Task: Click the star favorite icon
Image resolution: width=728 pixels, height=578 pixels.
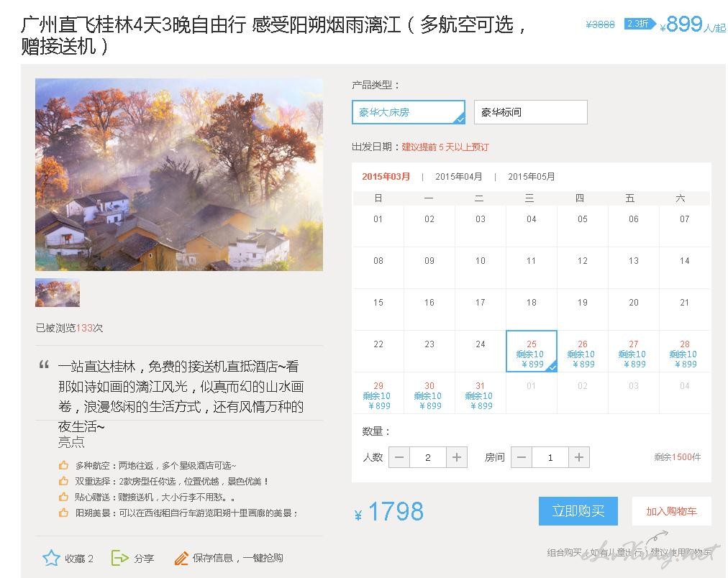Action: (x=51, y=558)
